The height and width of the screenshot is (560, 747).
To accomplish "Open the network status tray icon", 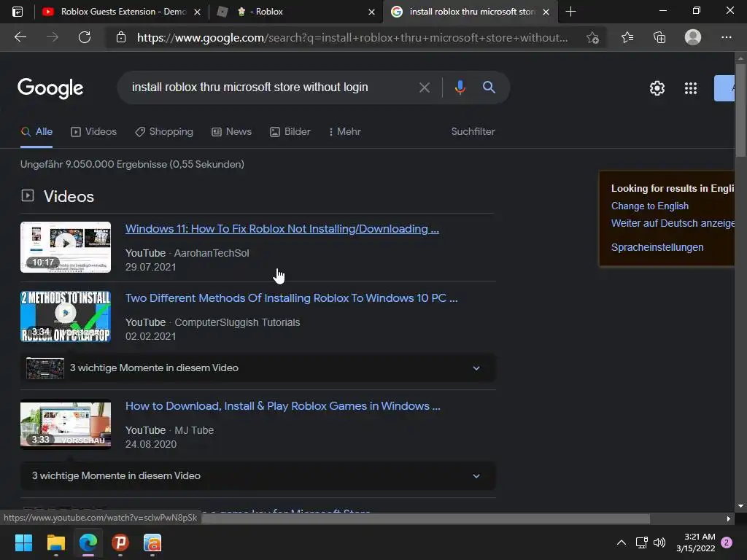I will [x=641, y=542].
